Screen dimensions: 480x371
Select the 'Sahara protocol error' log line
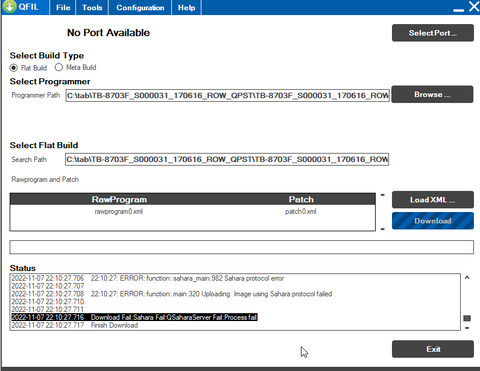[x=148, y=278]
